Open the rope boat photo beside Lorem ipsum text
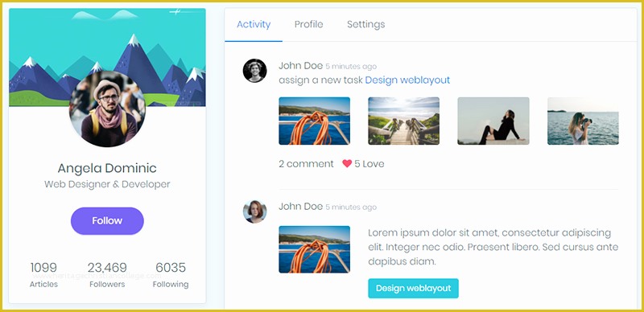Image resolution: width=644 pixels, height=312 pixels. click(314, 249)
